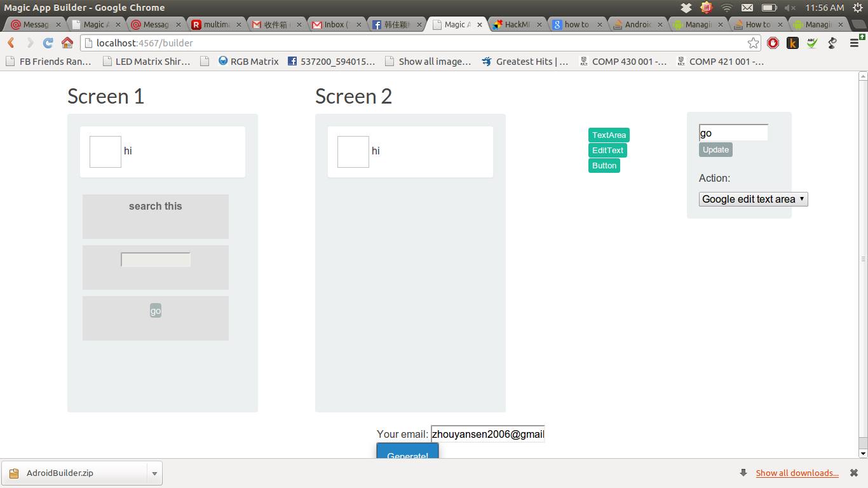
Task: Switch to the Android Stack Overflow tab
Action: [637, 24]
